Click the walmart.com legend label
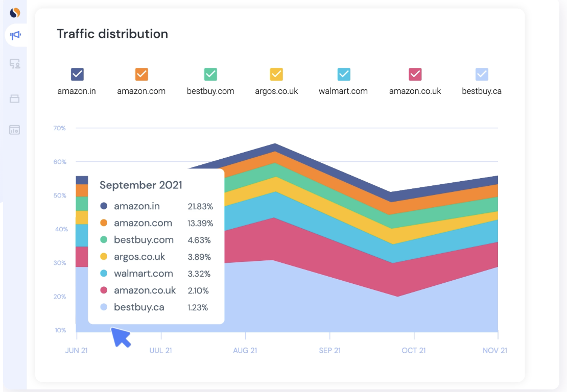This screenshot has width=567, height=392. [343, 91]
